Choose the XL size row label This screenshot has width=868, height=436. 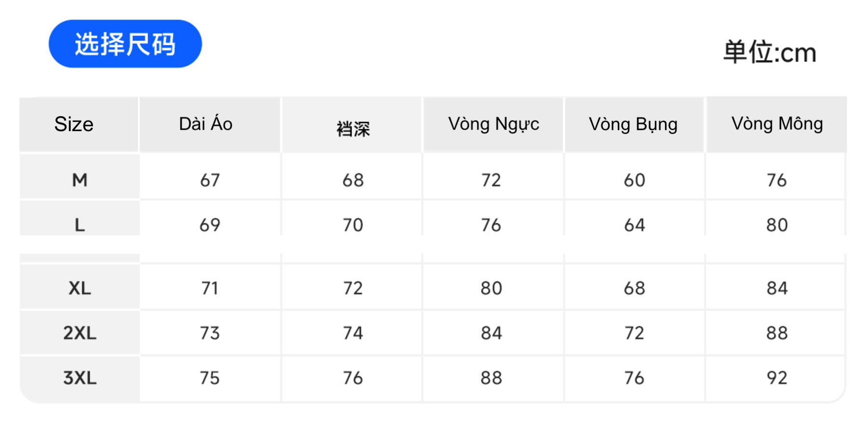click(80, 288)
